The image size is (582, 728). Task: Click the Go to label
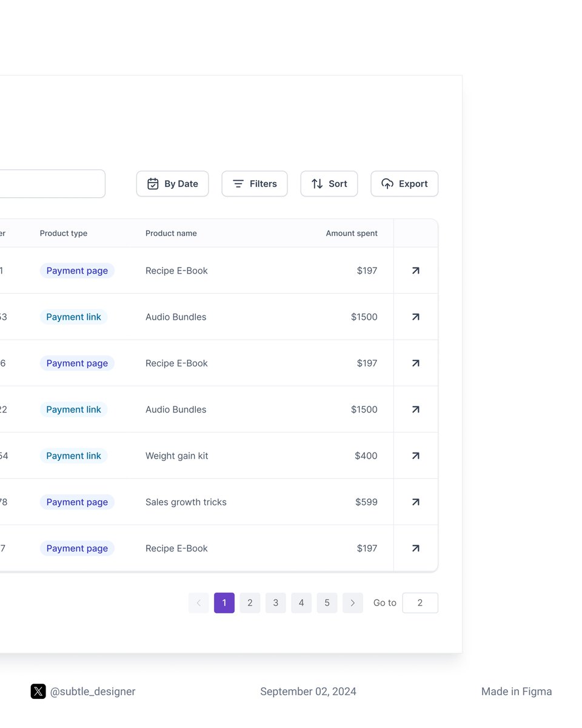(385, 603)
